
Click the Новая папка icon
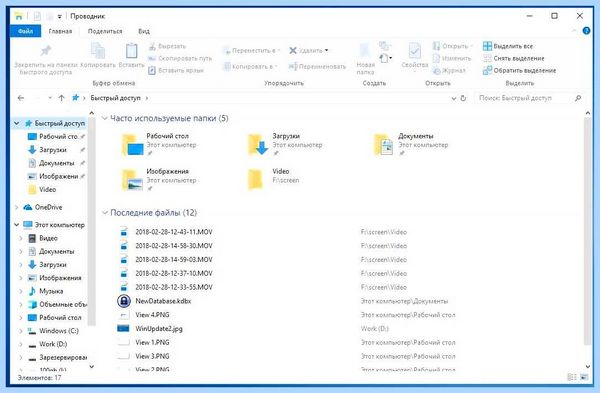[365, 51]
